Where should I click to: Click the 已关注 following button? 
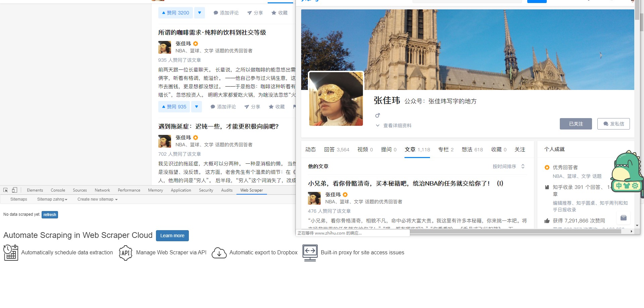tap(576, 124)
